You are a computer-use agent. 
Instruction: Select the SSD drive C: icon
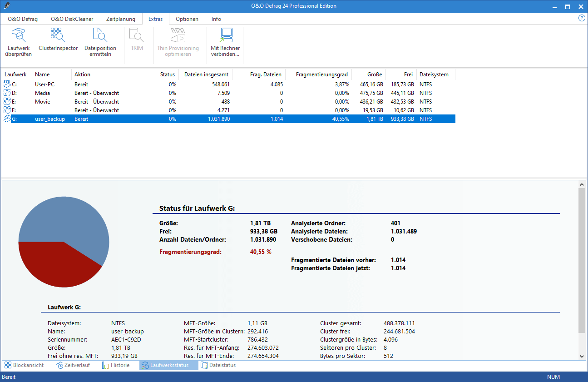coord(7,84)
